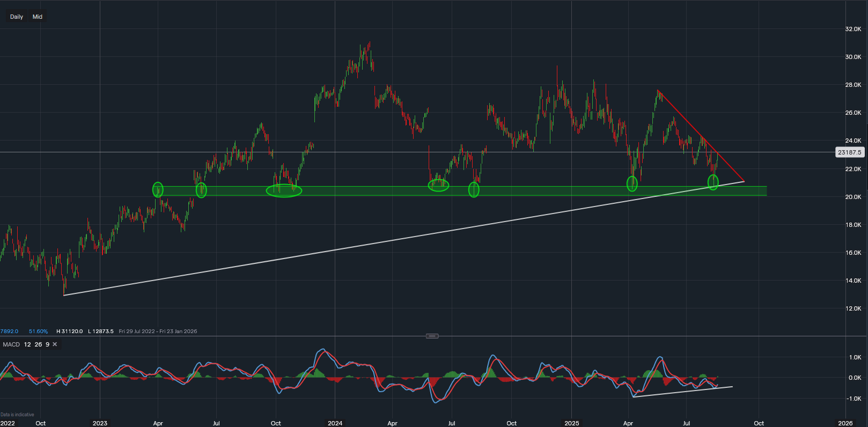Screen dimensions: 868x427
Task: Select the green support zone rectangle
Action: tap(536, 191)
